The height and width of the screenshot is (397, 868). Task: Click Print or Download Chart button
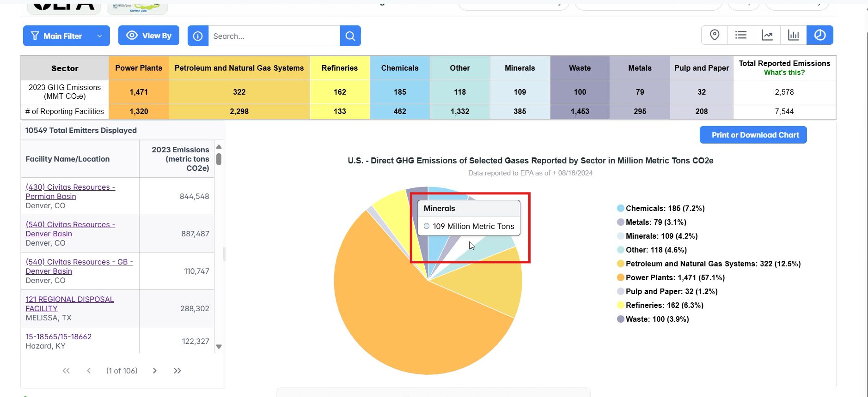tap(753, 135)
